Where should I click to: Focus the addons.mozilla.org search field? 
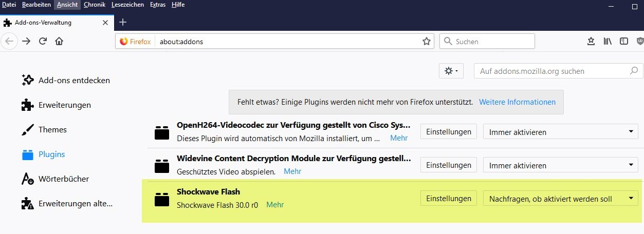click(x=558, y=71)
